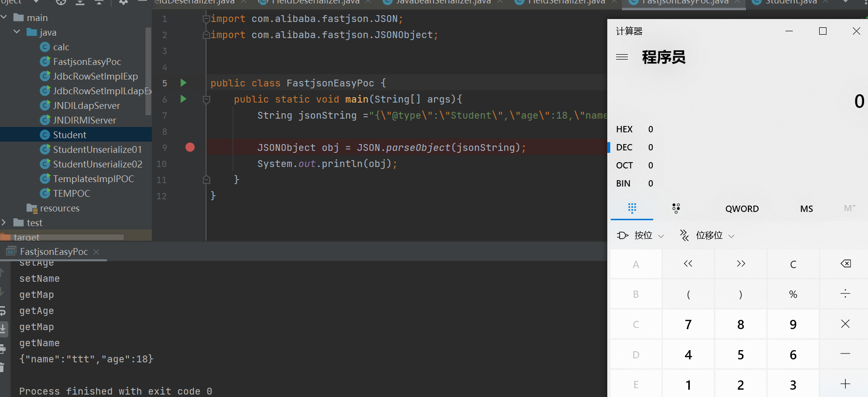
Task: Click the open parenthesis key
Action: [x=688, y=294]
